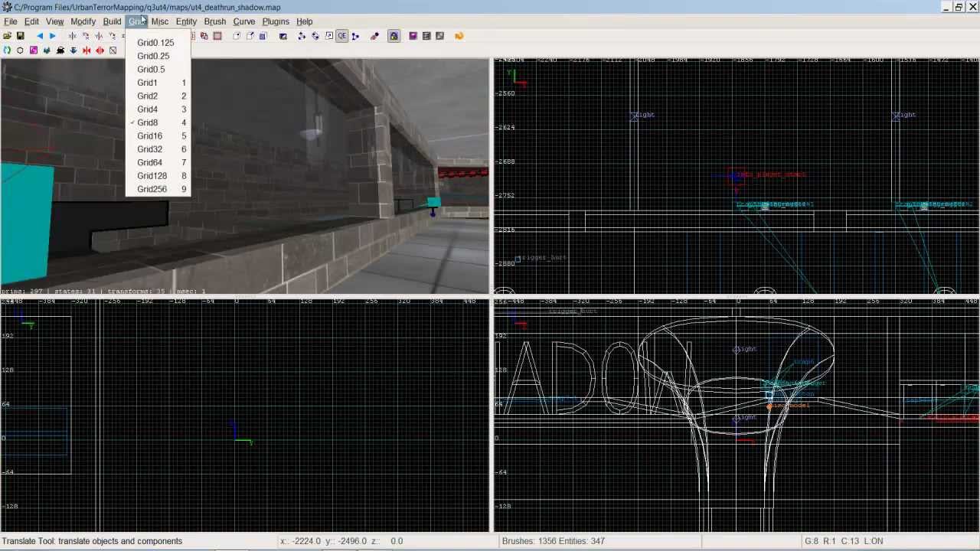The image size is (980, 551).
Task: Click the x-axis Flip toolbar icon
Action: coord(73,36)
